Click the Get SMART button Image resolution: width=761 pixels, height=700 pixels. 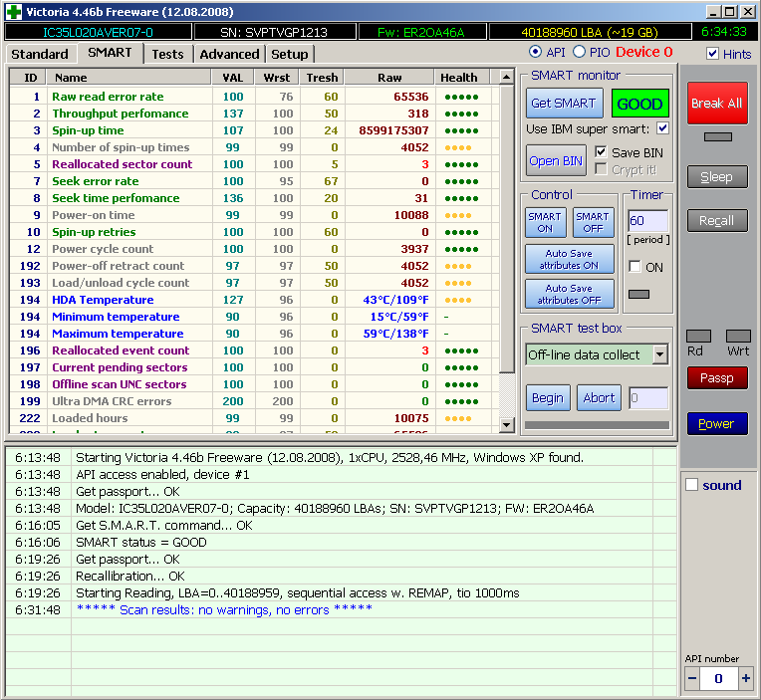click(564, 103)
